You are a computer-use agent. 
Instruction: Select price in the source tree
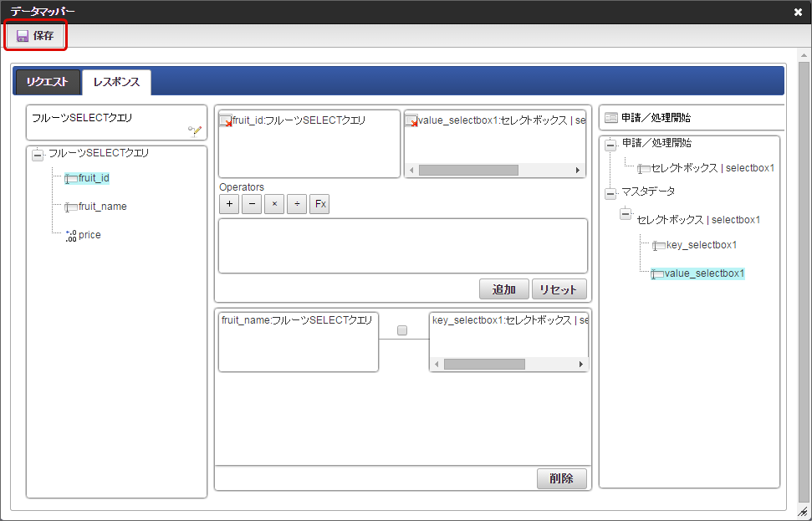pyautogui.click(x=89, y=235)
